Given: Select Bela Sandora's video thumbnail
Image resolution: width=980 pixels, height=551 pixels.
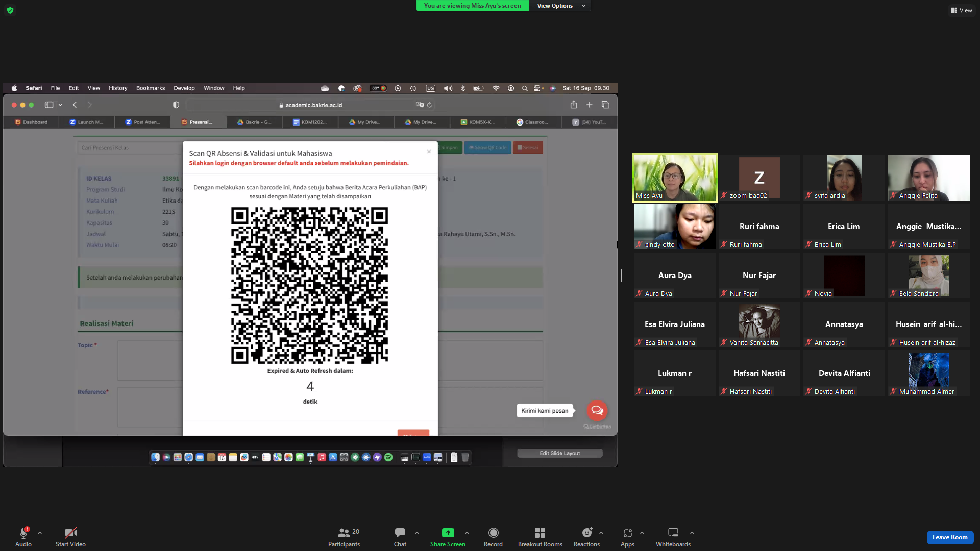Looking at the screenshot, I should click(928, 275).
